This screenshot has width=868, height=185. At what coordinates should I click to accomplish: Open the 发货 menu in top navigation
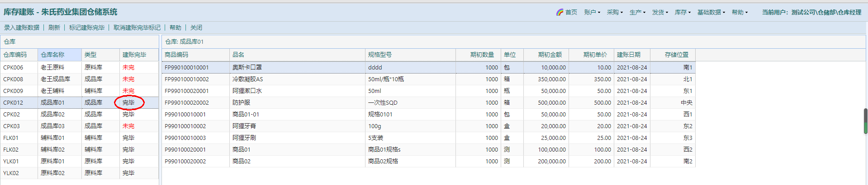point(660,12)
